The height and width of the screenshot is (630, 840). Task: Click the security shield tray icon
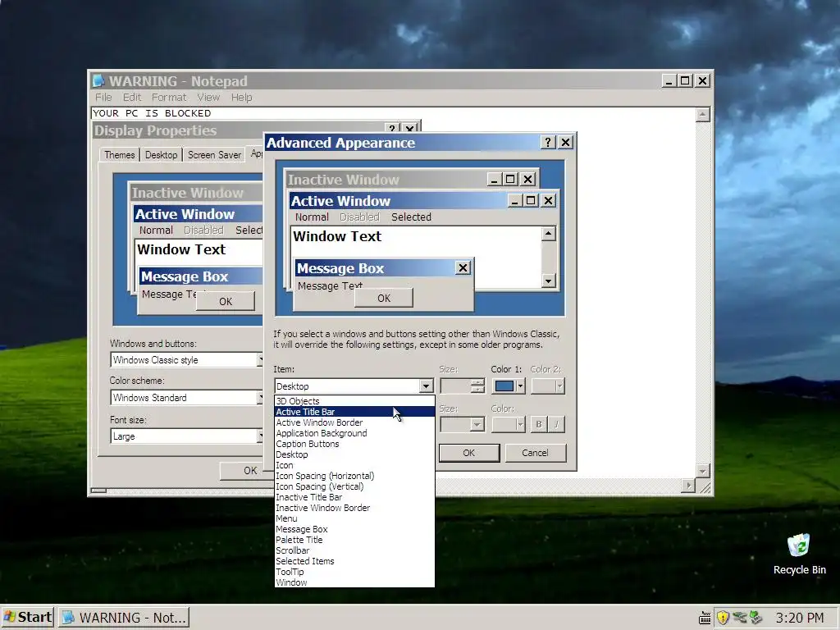pyautogui.click(x=723, y=618)
